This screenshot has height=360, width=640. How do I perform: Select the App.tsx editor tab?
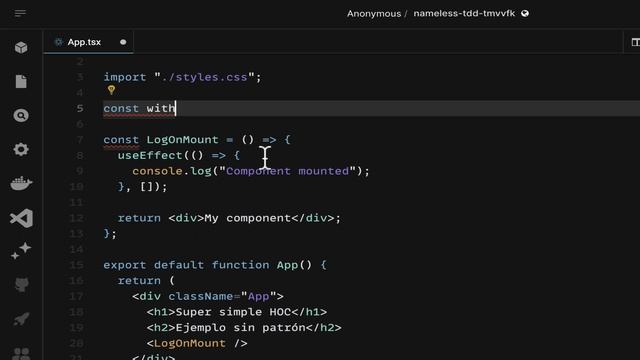89,42
